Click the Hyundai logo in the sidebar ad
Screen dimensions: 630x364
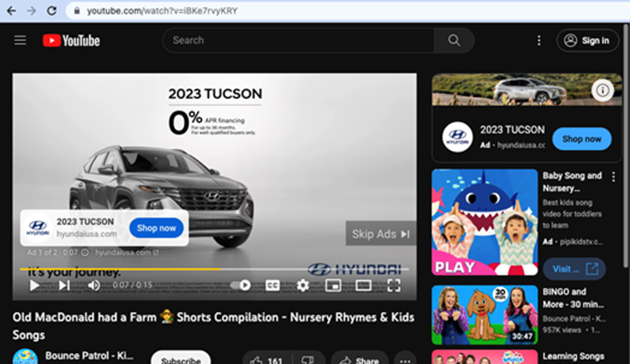click(x=457, y=137)
